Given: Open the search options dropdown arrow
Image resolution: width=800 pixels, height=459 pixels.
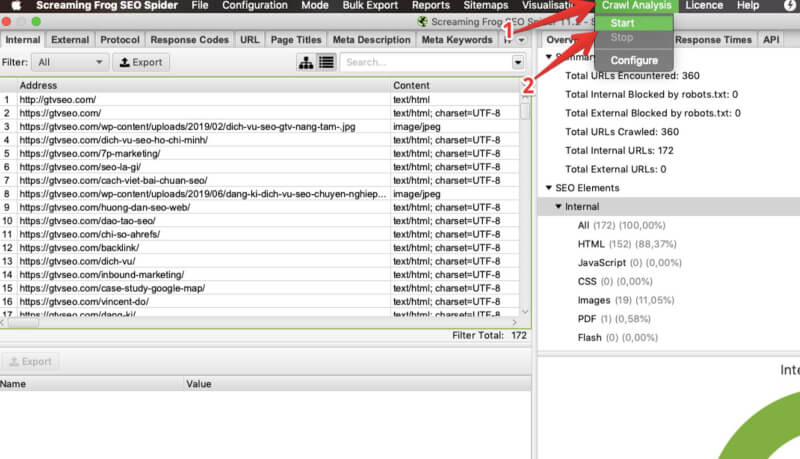Looking at the screenshot, I should 518,62.
